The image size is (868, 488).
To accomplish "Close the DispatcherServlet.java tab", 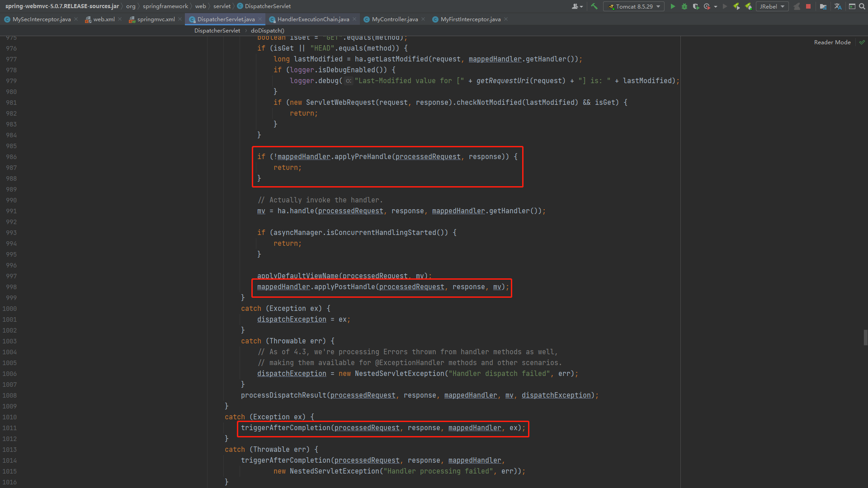I will 260,19.
